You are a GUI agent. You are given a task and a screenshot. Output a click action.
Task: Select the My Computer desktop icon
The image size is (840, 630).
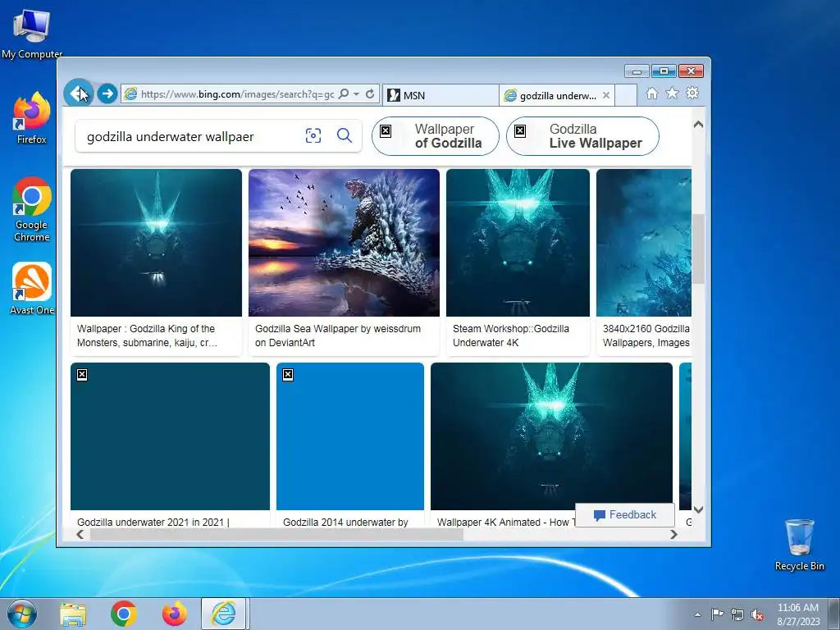pyautogui.click(x=32, y=33)
